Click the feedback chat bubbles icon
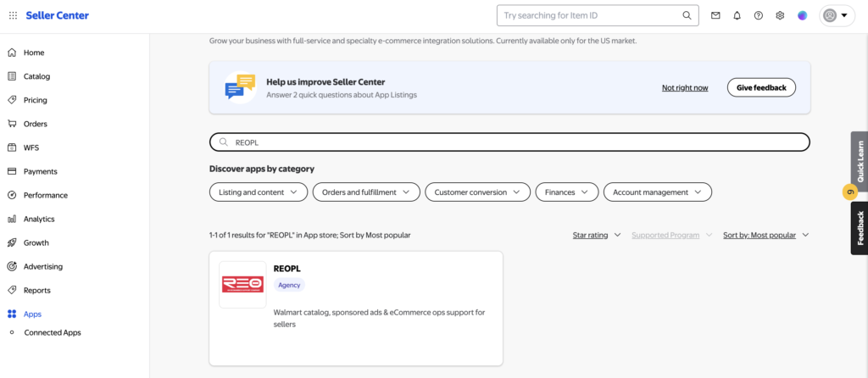Viewport: 868px width, 378px height. 240,87
